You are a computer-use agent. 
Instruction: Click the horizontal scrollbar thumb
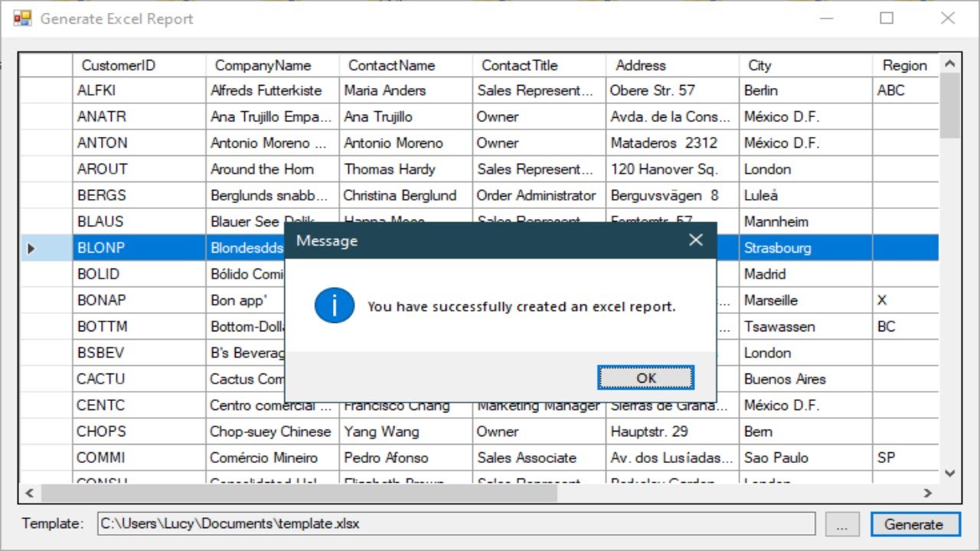(x=299, y=493)
